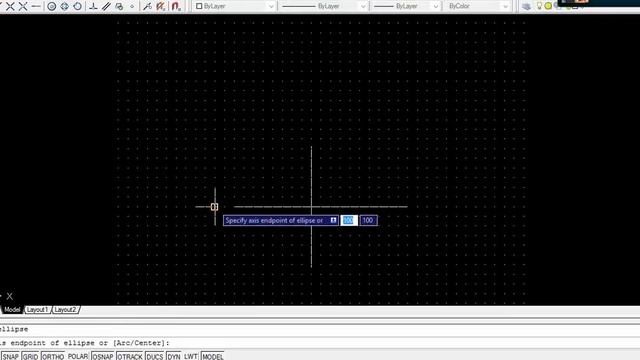Select the Snap to Apparent Intersection icon
The image size is (640, 360).
(23, 6)
